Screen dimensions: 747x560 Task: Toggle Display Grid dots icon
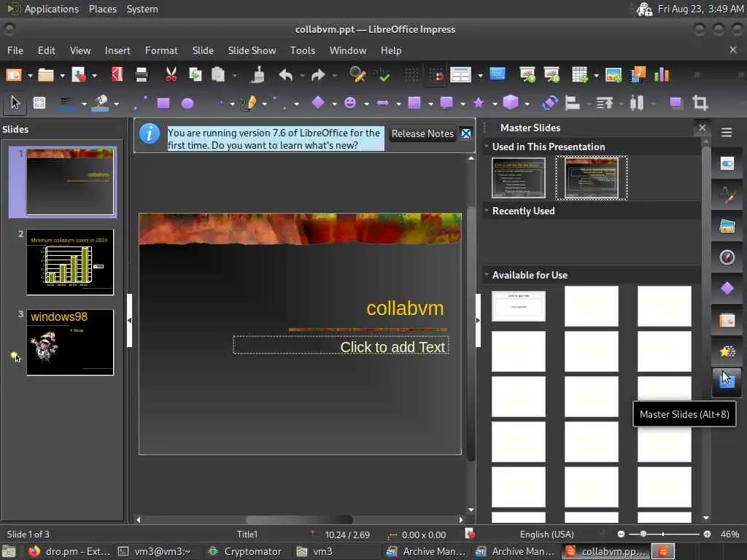click(x=411, y=75)
